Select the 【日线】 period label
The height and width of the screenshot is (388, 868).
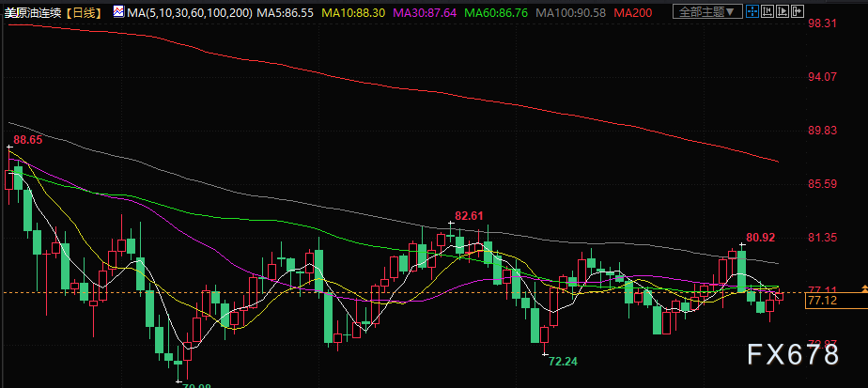tap(85, 12)
